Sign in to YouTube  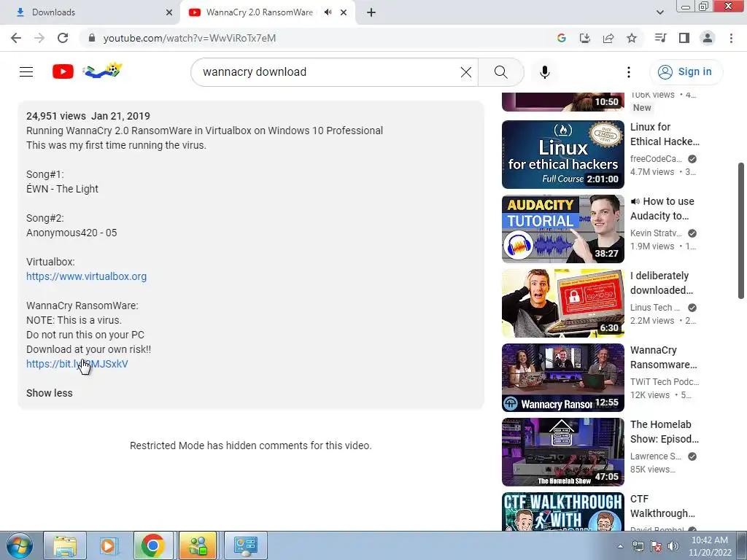(686, 72)
